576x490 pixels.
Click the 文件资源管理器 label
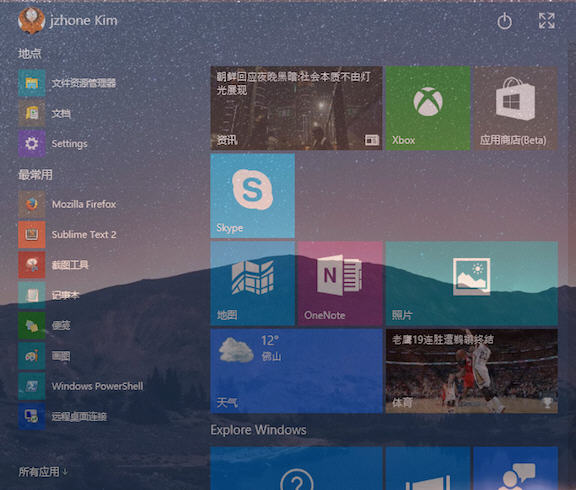pyautogui.click(x=84, y=83)
